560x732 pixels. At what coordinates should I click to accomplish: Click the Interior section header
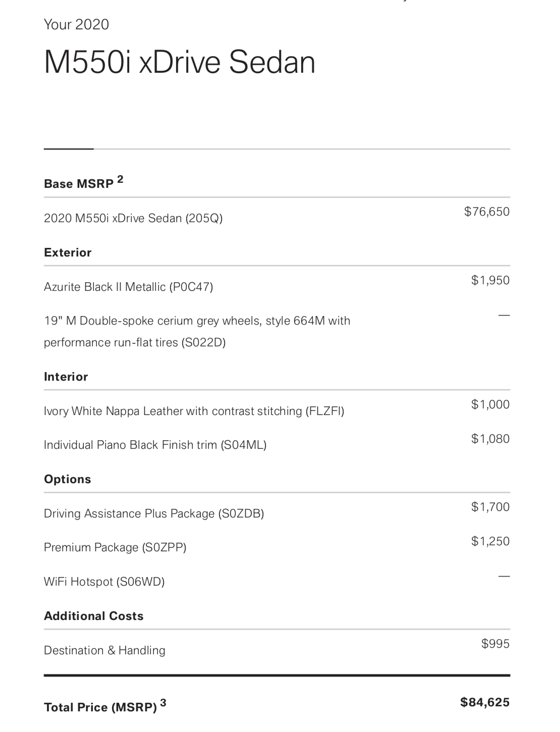(66, 377)
